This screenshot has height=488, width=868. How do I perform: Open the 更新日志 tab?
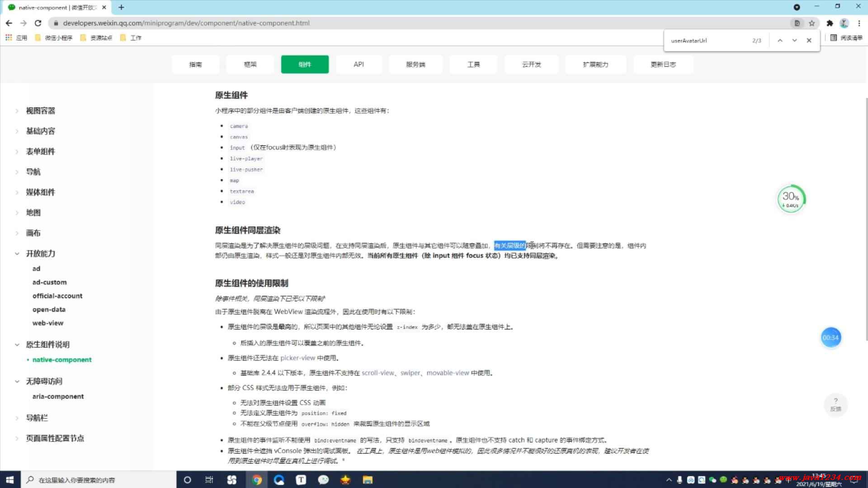coord(663,64)
